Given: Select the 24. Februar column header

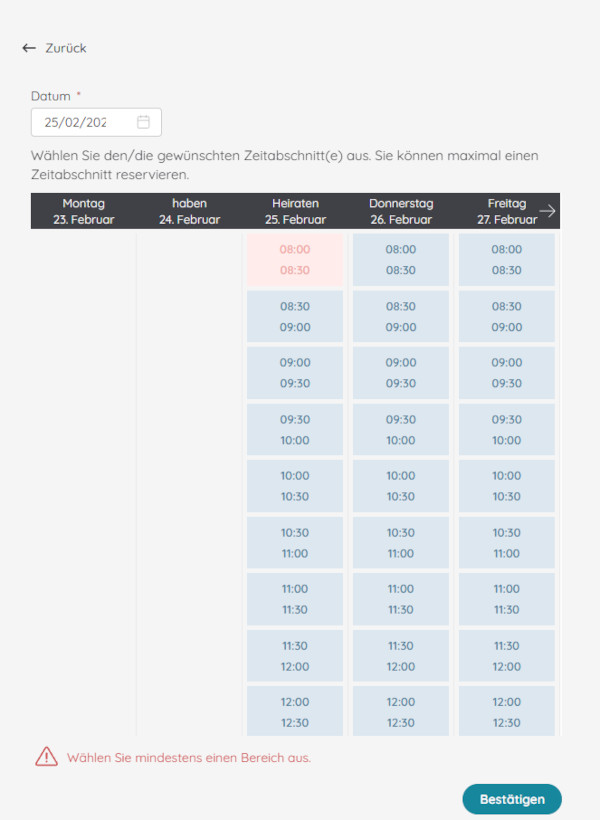Looking at the screenshot, I should pos(189,211).
